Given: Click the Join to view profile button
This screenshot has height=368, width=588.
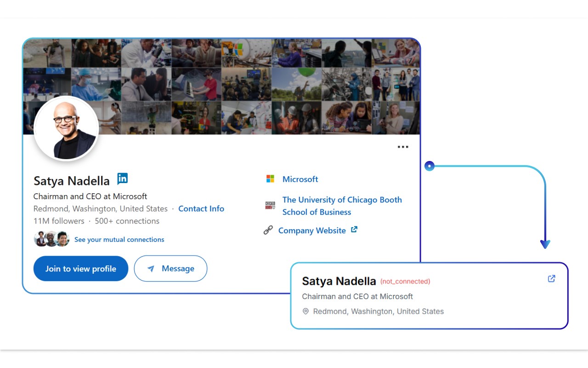Looking at the screenshot, I should (x=81, y=269).
